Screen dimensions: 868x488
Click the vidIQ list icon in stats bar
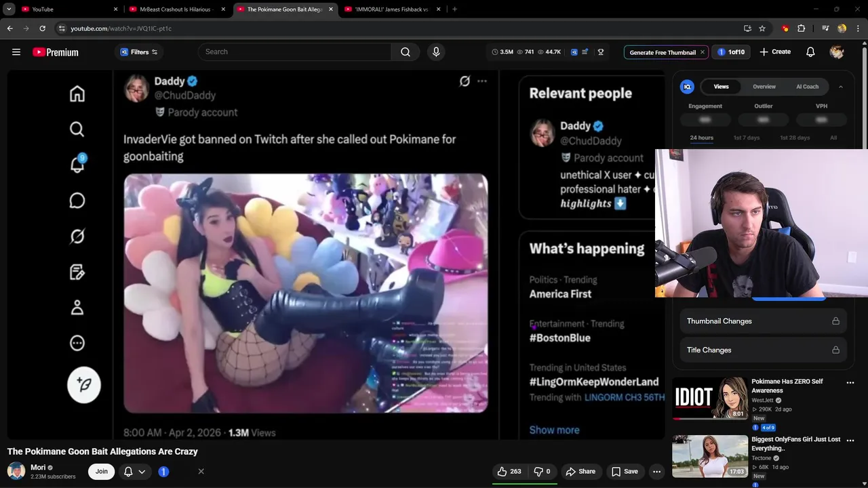click(x=586, y=52)
